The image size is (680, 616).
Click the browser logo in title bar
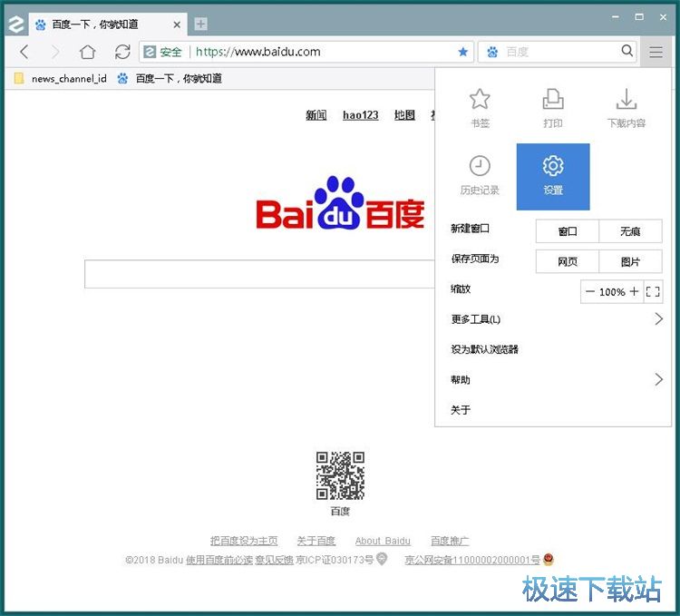pos(16,24)
